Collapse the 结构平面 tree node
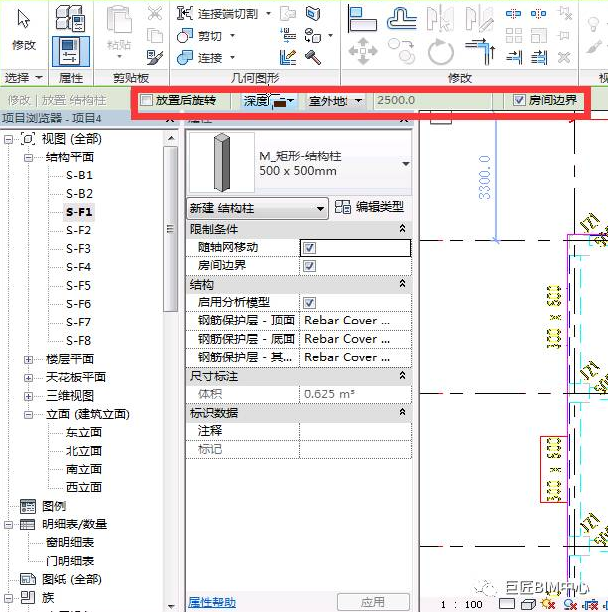This screenshot has width=608, height=612. click(28, 158)
